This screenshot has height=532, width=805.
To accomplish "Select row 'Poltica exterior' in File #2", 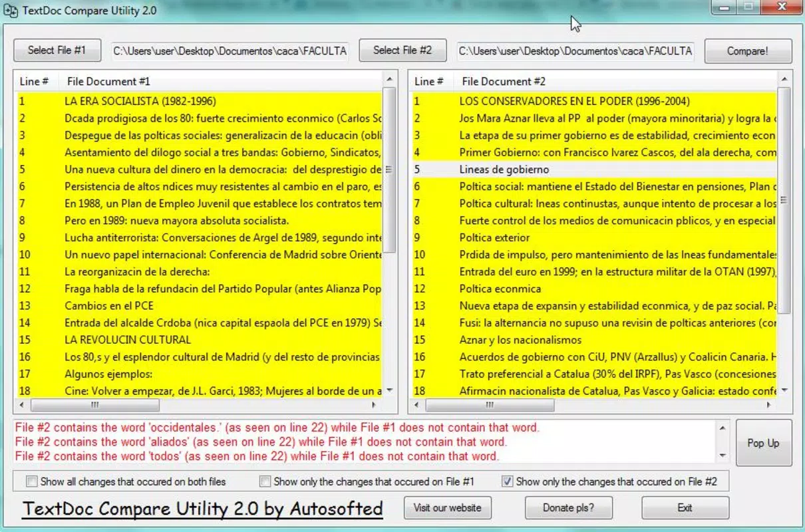I will [x=593, y=237].
